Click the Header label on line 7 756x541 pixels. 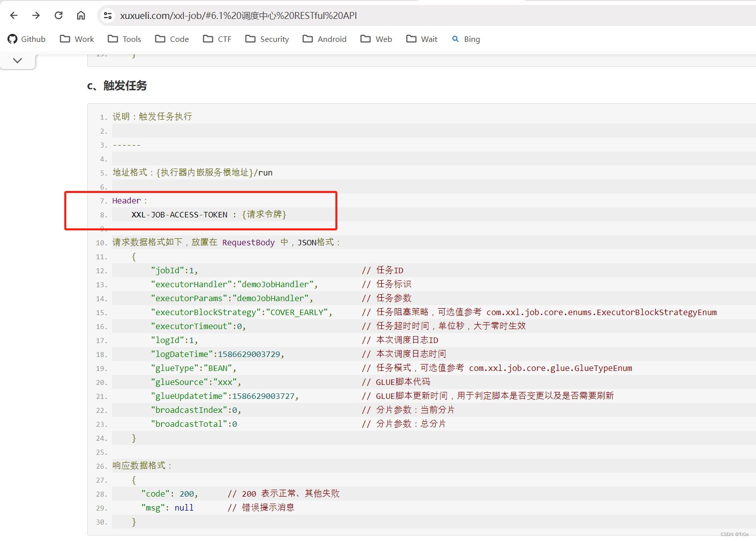coord(127,200)
